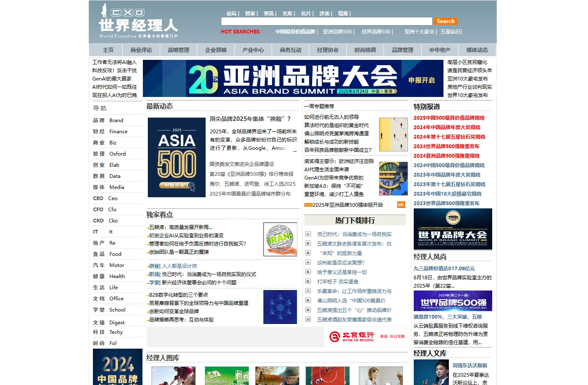
Task: Open the 文库 top link
Action: [x=287, y=14]
